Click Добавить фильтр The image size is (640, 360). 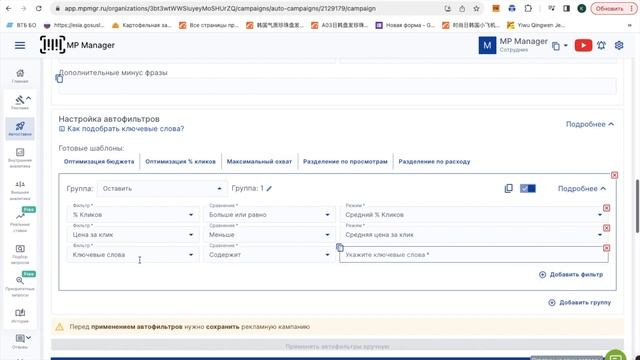[571, 275]
